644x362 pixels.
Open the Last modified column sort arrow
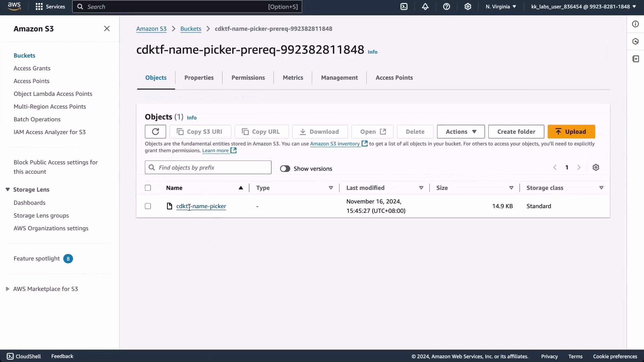tap(421, 188)
